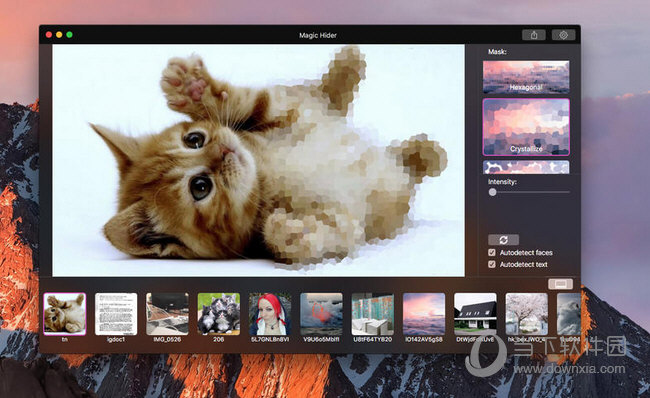Pick the V9U6o5Mbifl thumbnail
Image resolution: width=650 pixels, height=398 pixels.
pos(321,314)
